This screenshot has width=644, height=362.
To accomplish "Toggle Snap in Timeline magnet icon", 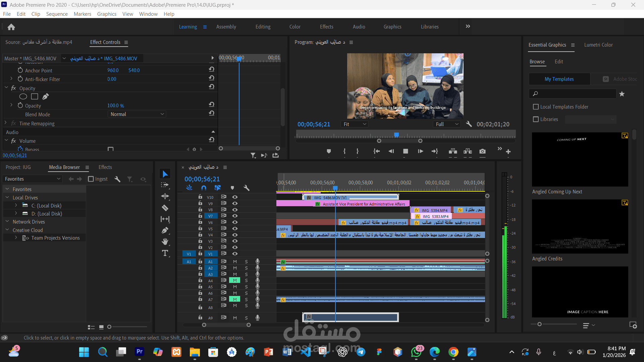I will (204, 188).
